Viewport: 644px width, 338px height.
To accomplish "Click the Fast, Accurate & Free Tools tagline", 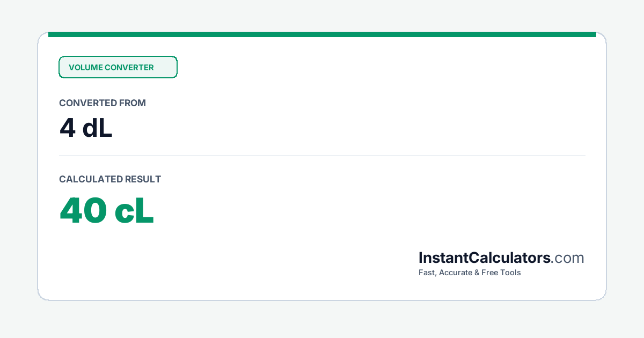I will 470,273.
